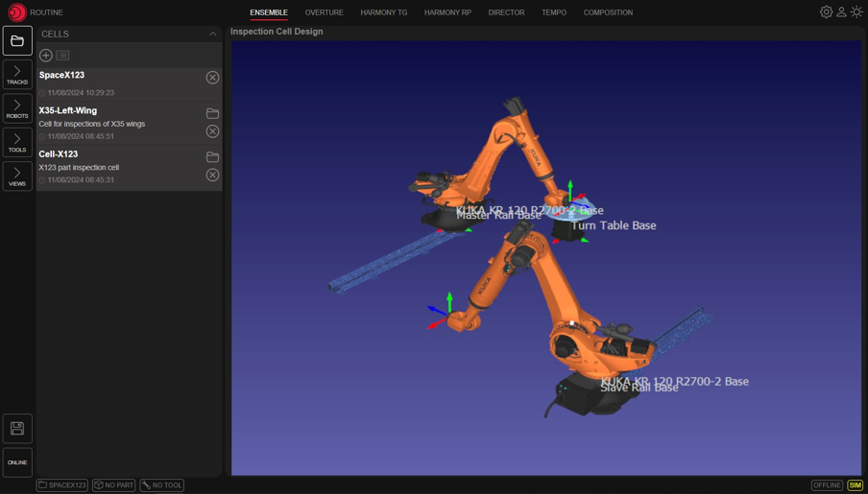
Task: Open folder icon for Cell-X123
Action: (212, 156)
